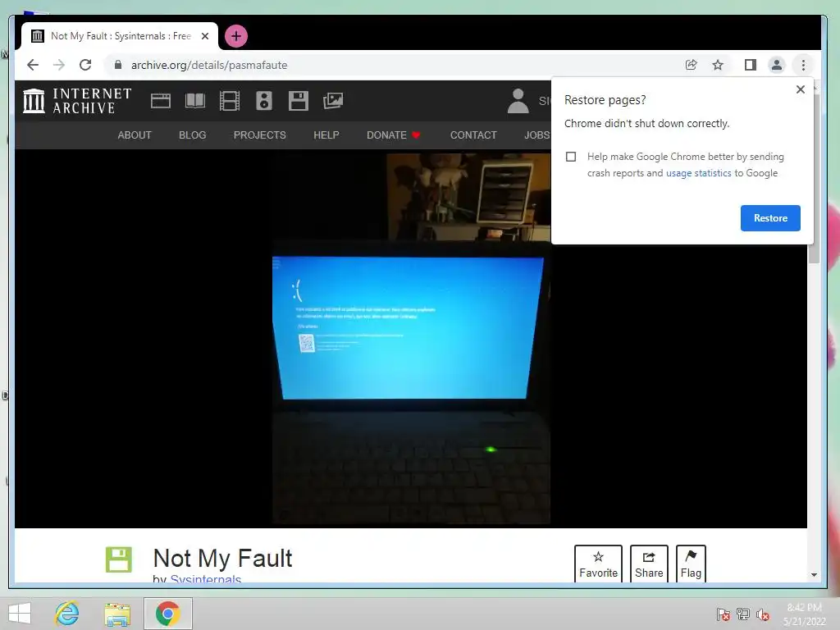Open the Web archive icon
840x630 pixels.
point(161,101)
